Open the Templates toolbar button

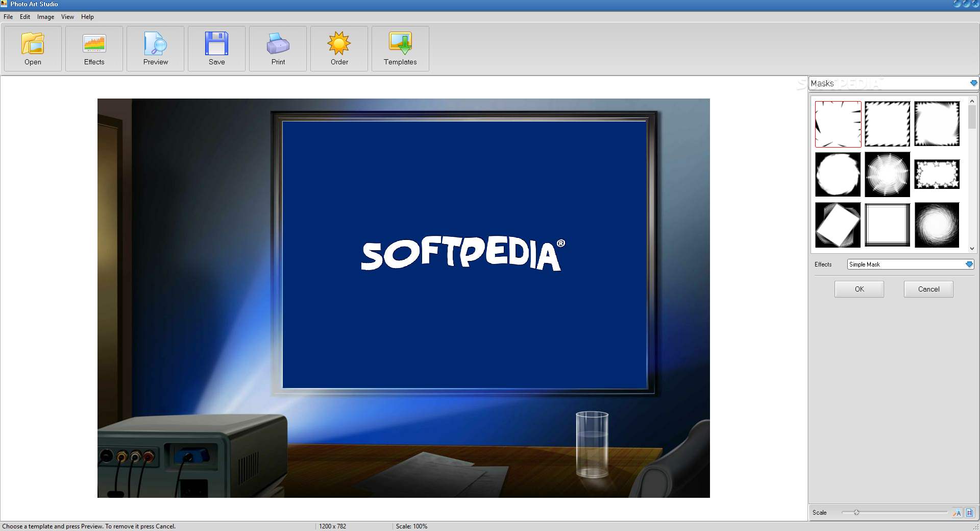(x=400, y=49)
